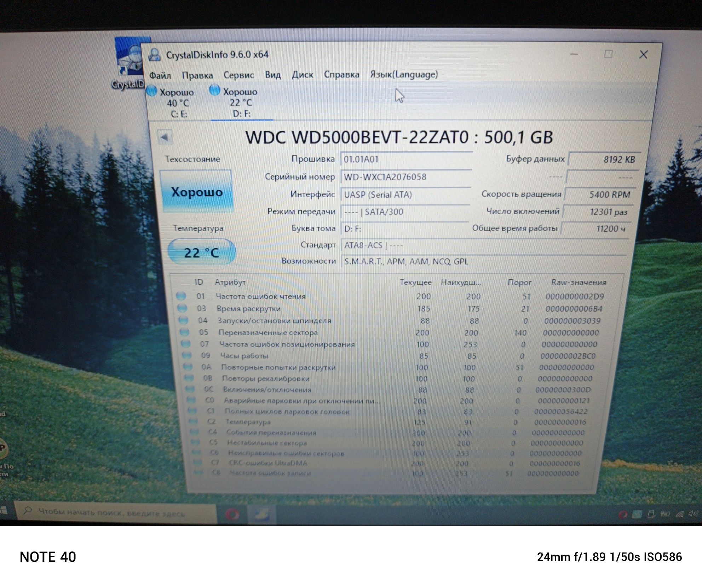702x588 pixels.
Task: Open the Диск menu
Action: pyautogui.click(x=303, y=75)
